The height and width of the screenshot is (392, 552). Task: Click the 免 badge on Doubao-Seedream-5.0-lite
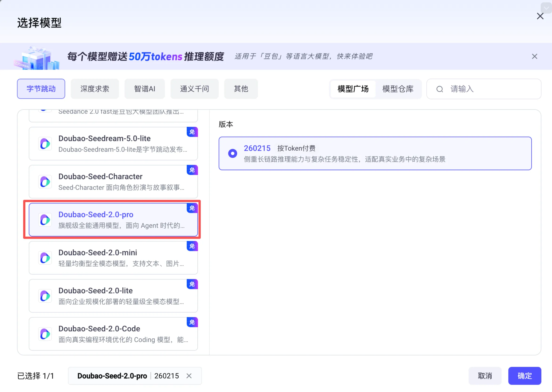coord(192,132)
